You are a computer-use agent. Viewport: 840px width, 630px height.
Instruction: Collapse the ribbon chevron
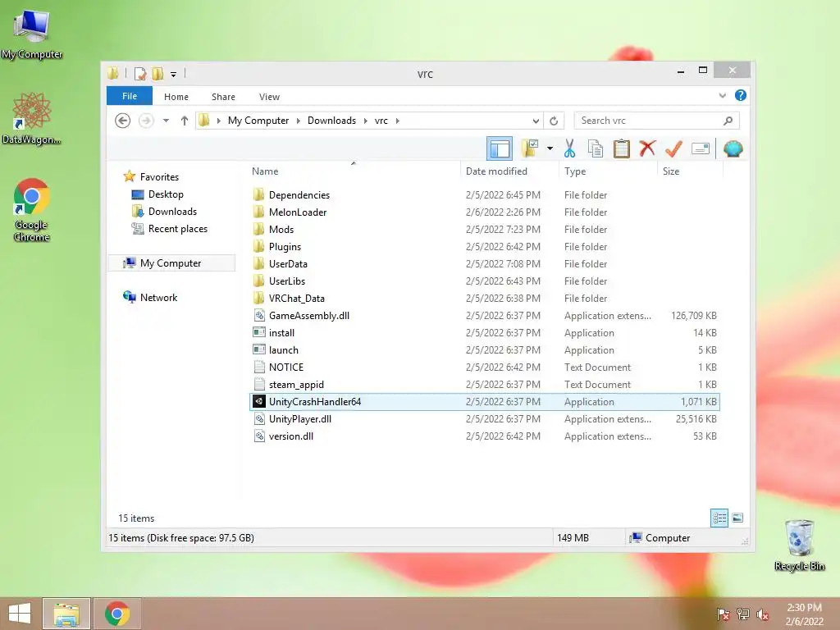pos(722,96)
